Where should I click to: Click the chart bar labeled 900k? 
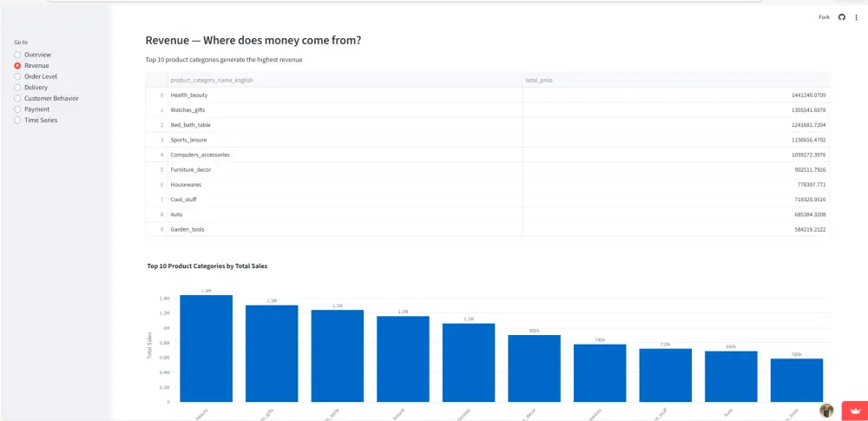point(534,368)
